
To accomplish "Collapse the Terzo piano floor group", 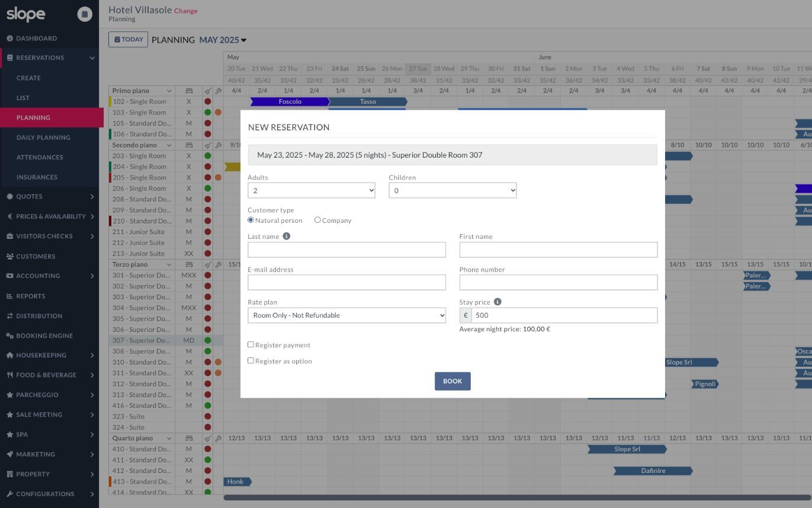I will tap(169, 265).
